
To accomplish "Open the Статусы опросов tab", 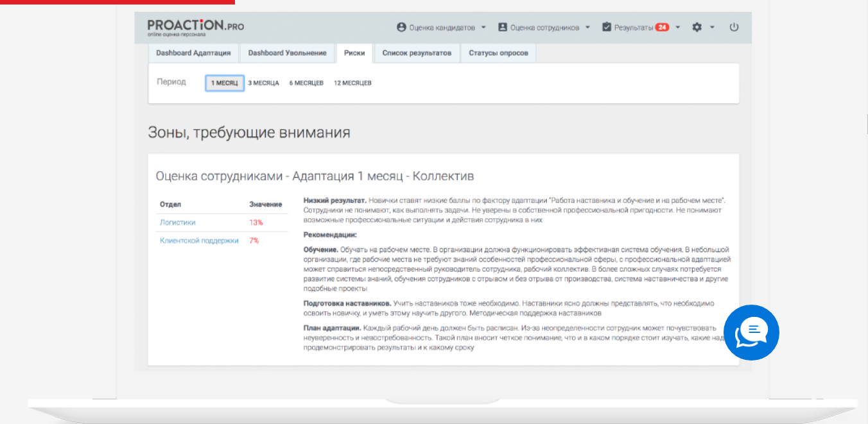I will pyautogui.click(x=498, y=53).
